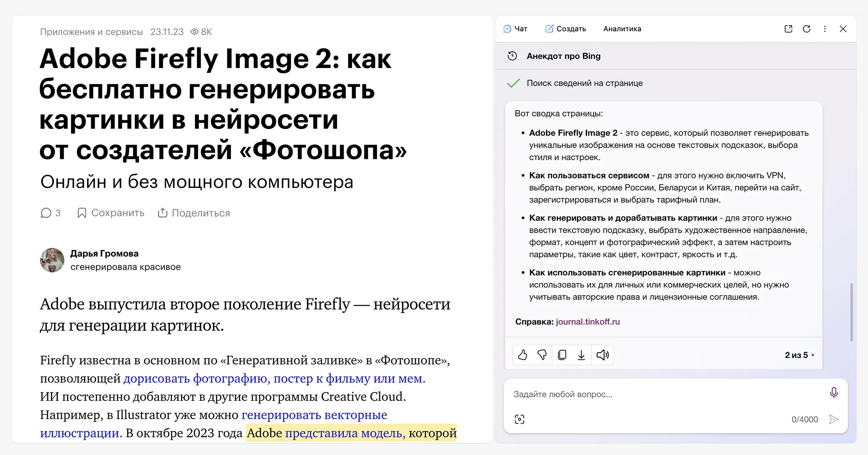The height and width of the screenshot is (455, 868).
Task: Open Дарья Громова author avatar
Action: (x=52, y=260)
